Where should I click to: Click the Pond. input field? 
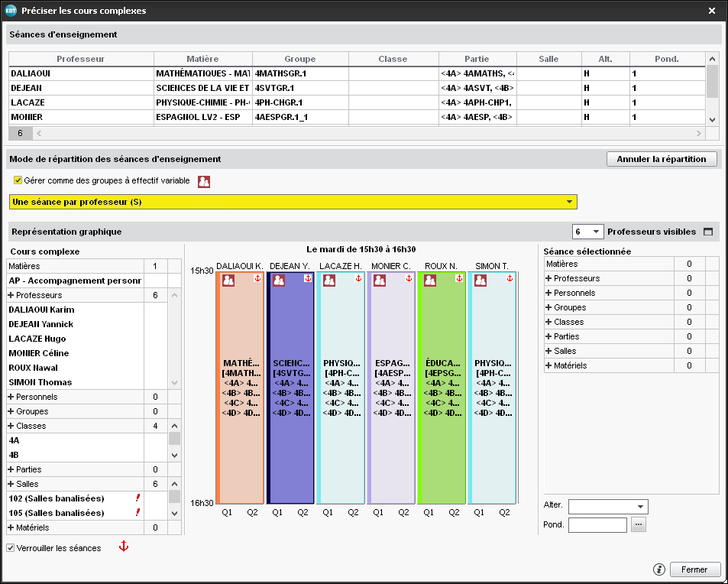tap(598, 524)
